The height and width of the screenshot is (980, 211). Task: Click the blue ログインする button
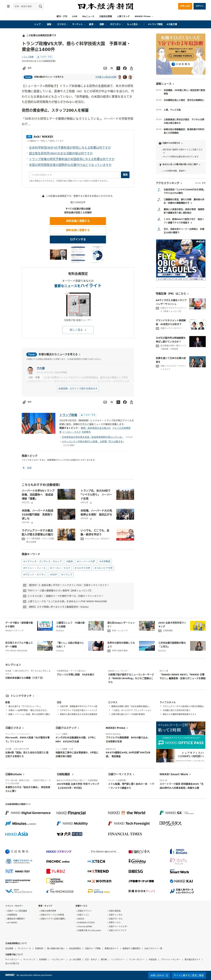(x=78, y=239)
